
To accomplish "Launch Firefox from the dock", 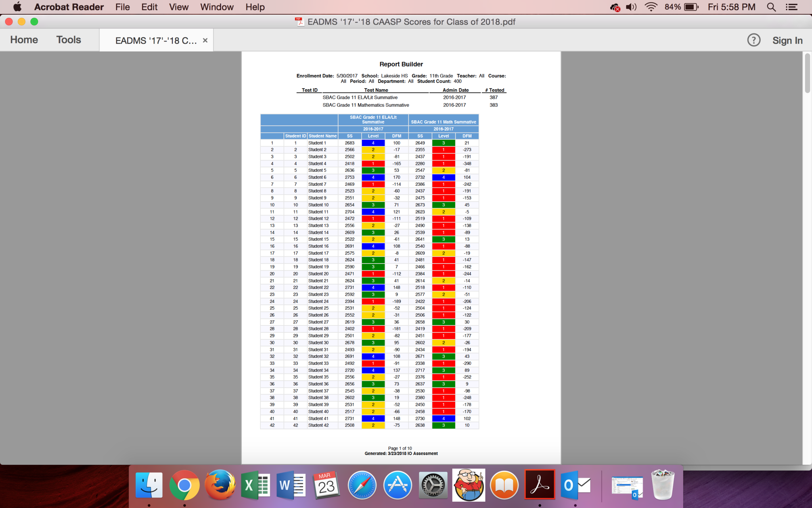I will pos(220,485).
